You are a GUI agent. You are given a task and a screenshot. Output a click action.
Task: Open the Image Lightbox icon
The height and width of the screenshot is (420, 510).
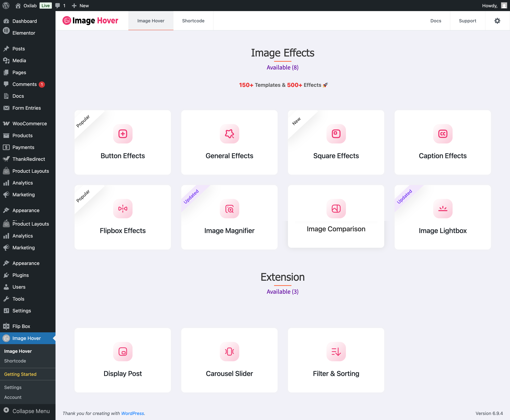coord(443,209)
